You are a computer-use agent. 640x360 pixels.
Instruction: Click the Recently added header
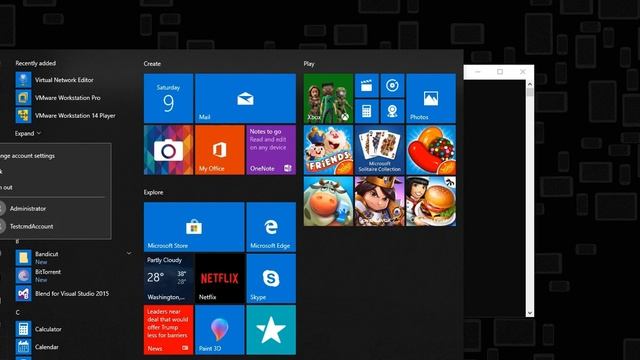[x=36, y=63]
